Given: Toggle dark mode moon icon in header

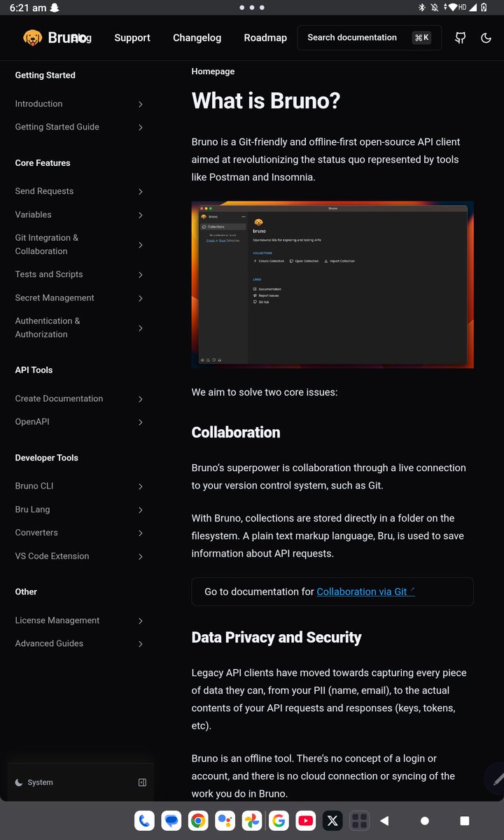Looking at the screenshot, I should coord(486,38).
